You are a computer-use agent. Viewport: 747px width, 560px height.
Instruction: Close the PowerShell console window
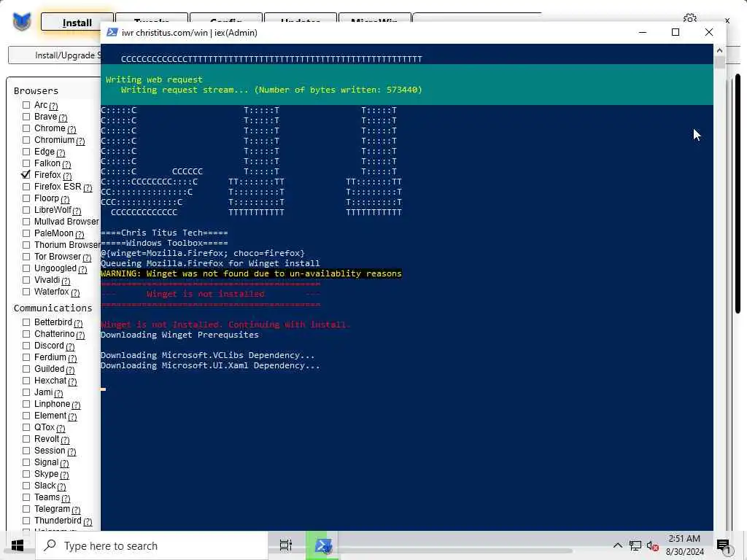click(708, 32)
